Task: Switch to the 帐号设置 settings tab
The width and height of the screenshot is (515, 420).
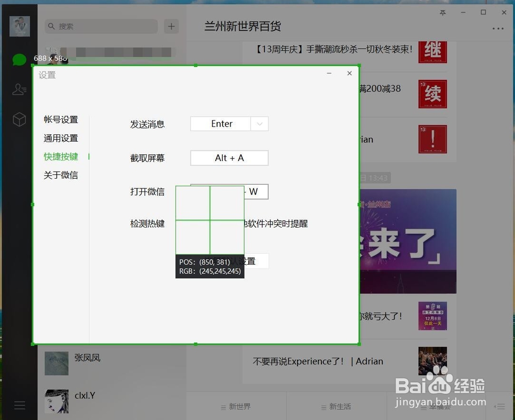Action: pyautogui.click(x=61, y=119)
